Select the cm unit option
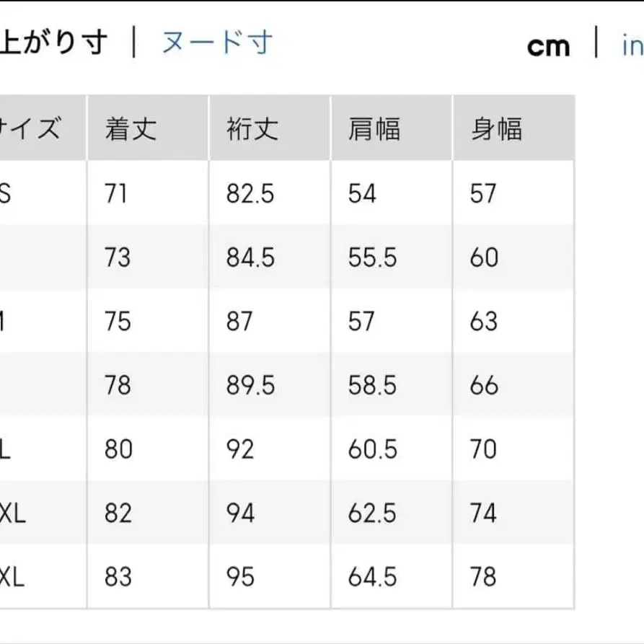This screenshot has width=644, height=644. [x=550, y=45]
